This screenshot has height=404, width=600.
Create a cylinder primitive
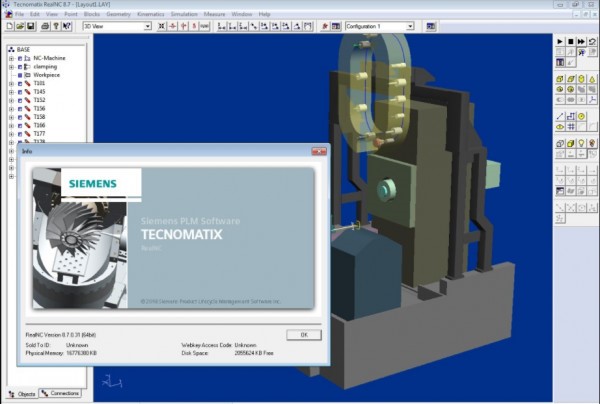point(581,79)
